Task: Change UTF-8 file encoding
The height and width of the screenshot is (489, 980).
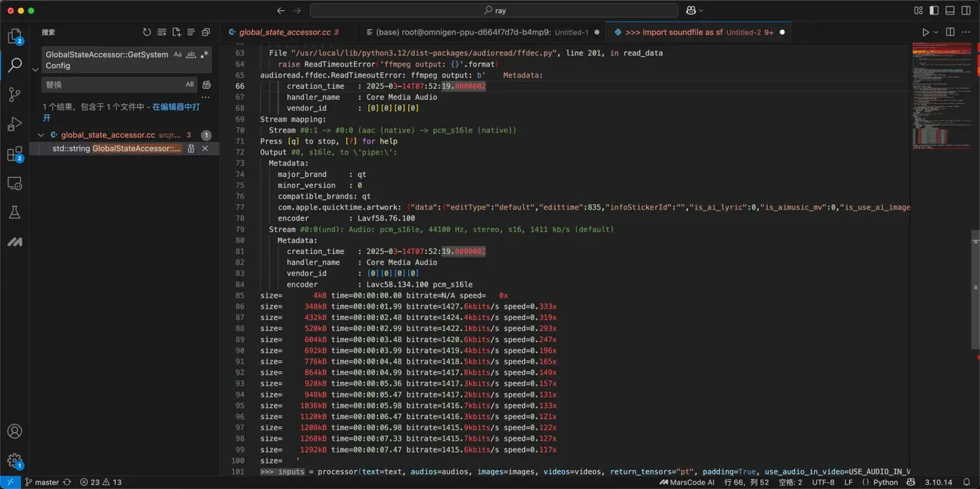Action: pyautogui.click(x=823, y=482)
